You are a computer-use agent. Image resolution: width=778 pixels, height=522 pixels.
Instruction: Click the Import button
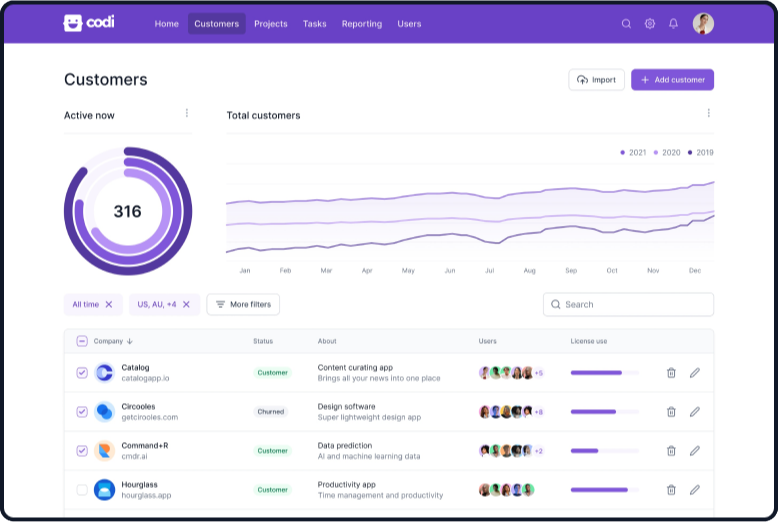coord(596,80)
